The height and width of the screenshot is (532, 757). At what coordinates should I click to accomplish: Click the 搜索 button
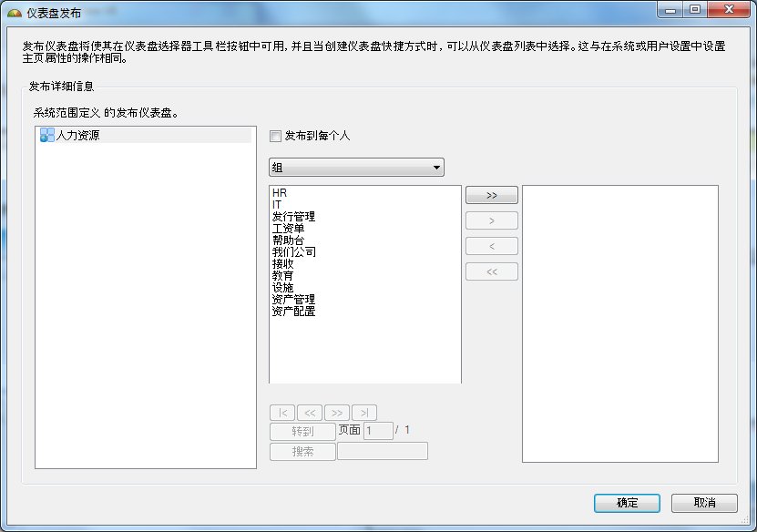[302, 451]
